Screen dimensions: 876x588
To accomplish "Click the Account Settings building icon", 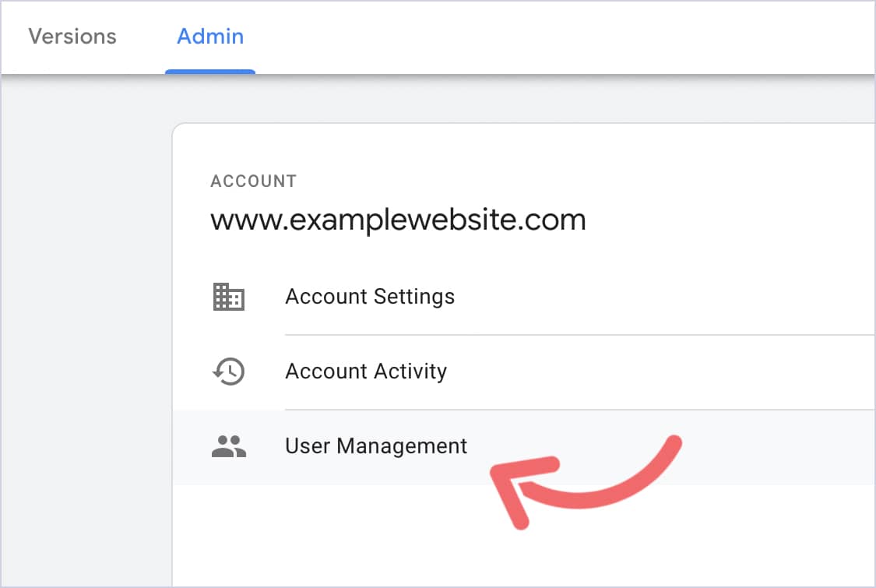I will point(228,297).
